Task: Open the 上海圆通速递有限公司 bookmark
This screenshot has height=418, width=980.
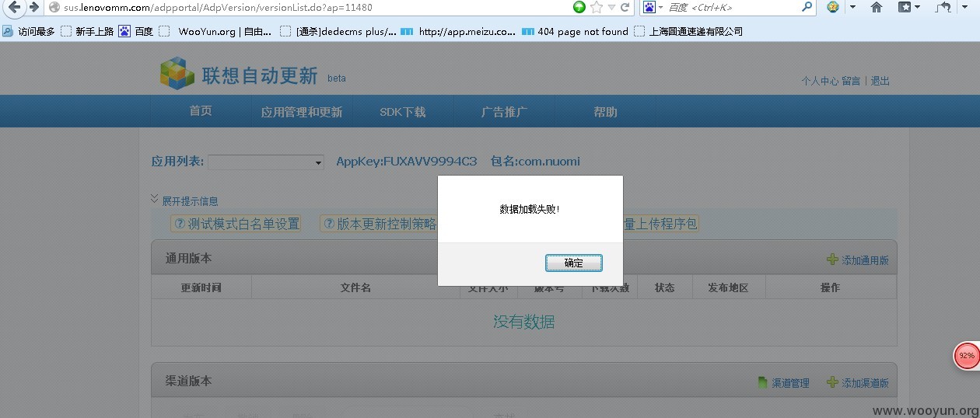Action: 688,31
